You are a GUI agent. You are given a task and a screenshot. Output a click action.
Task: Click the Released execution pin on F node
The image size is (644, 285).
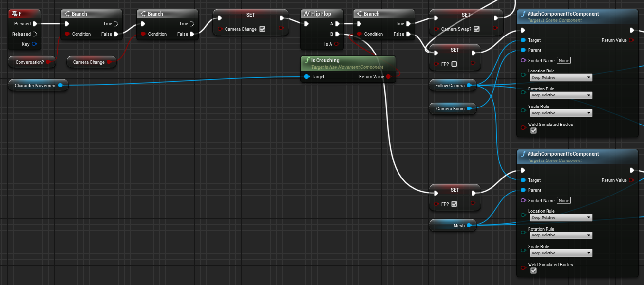pyautogui.click(x=35, y=34)
